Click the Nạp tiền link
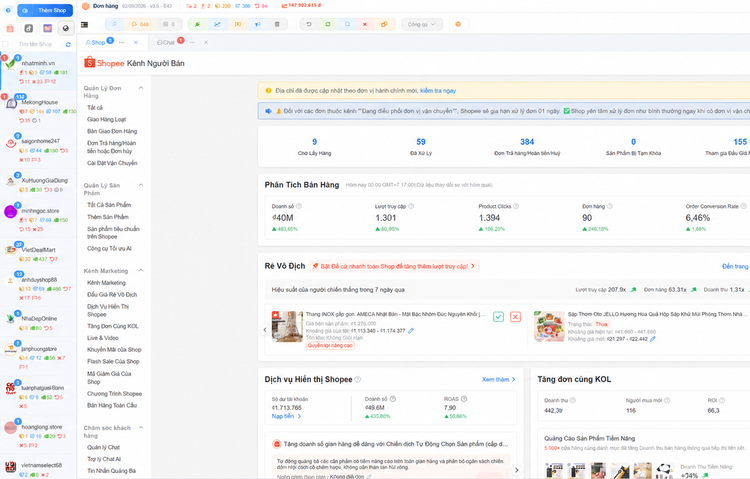Image resolution: width=750 pixels, height=479 pixels. (286, 416)
